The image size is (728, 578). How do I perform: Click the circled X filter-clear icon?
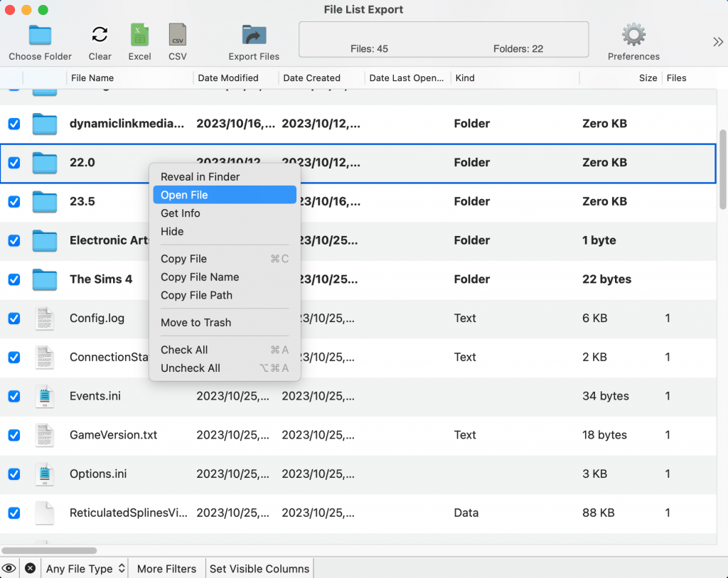(x=29, y=568)
